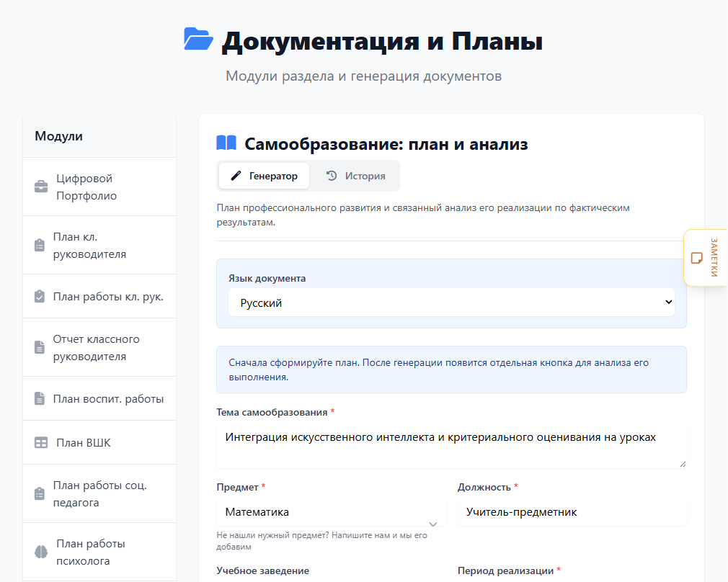The height and width of the screenshot is (582, 728).
Task: Expand the Предмет dropdown showing Математика
Action: tap(331, 512)
